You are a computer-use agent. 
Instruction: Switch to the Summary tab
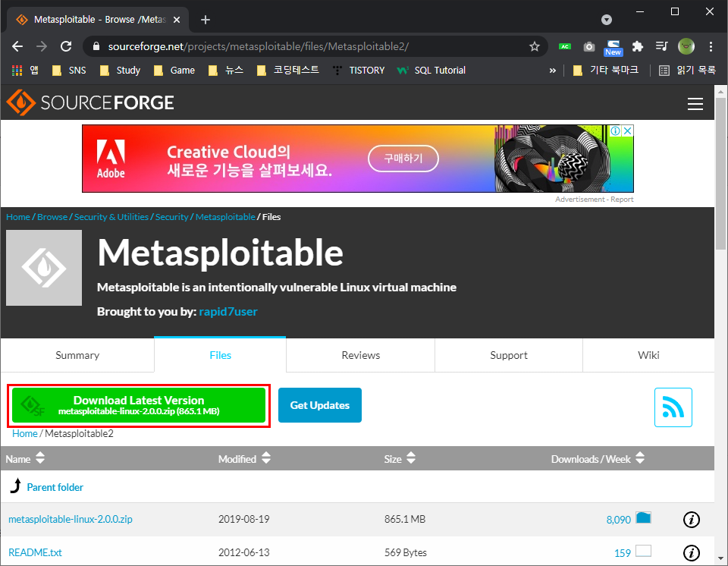tap(77, 355)
